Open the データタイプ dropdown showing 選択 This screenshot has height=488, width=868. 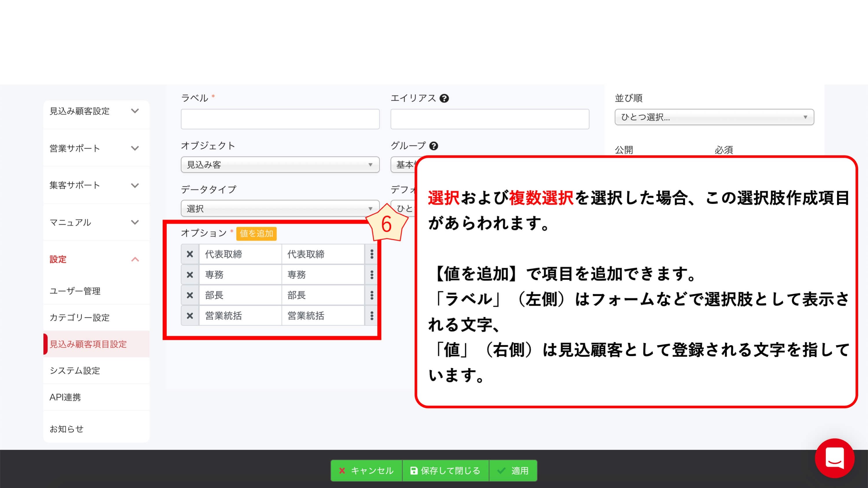280,209
